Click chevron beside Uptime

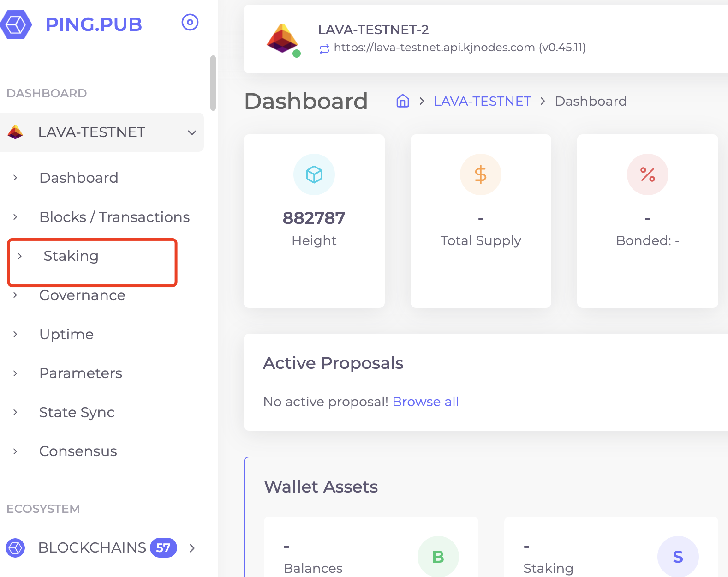tap(15, 334)
